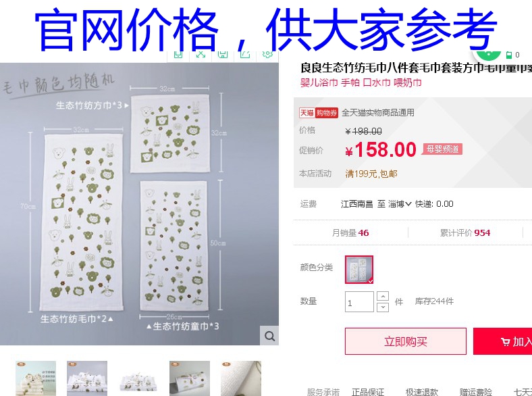Viewport: 532px width, 396px height.
Task: Click the green round floating icon
Action: point(489,53)
